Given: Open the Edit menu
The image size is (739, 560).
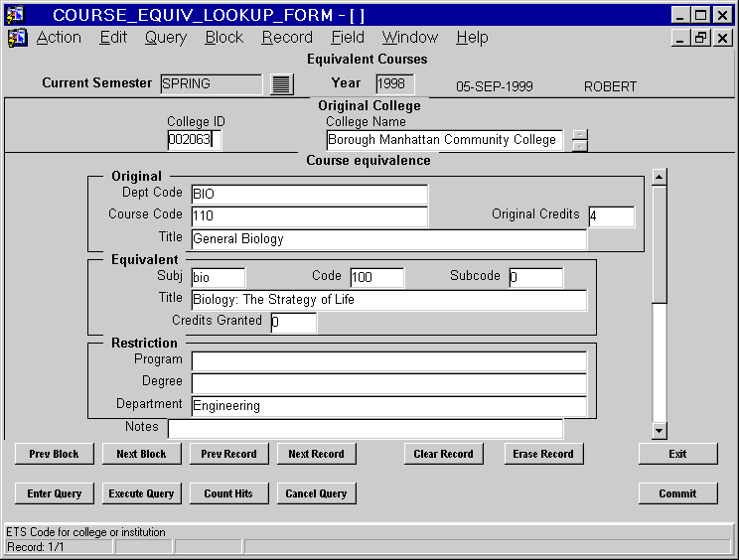Looking at the screenshot, I should (113, 37).
